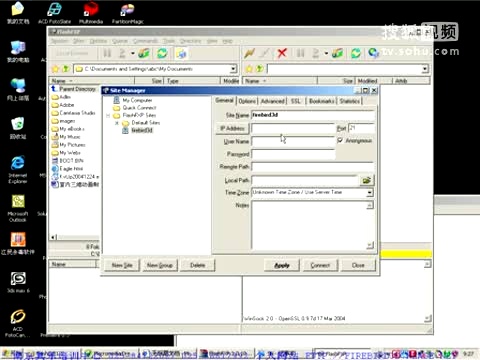The image size is (480, 360).
Task: Switch to the Options tab
Action: pos(247,101)
